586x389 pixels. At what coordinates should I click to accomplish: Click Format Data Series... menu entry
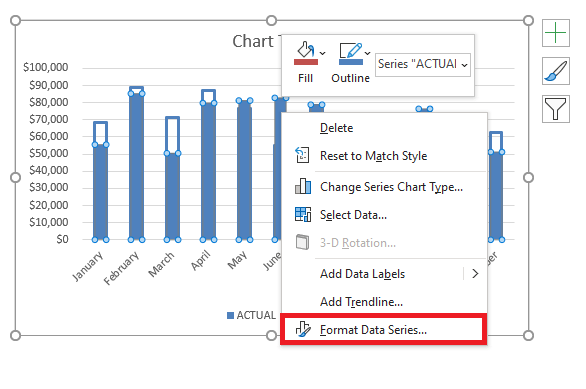[x=384, y=330]
